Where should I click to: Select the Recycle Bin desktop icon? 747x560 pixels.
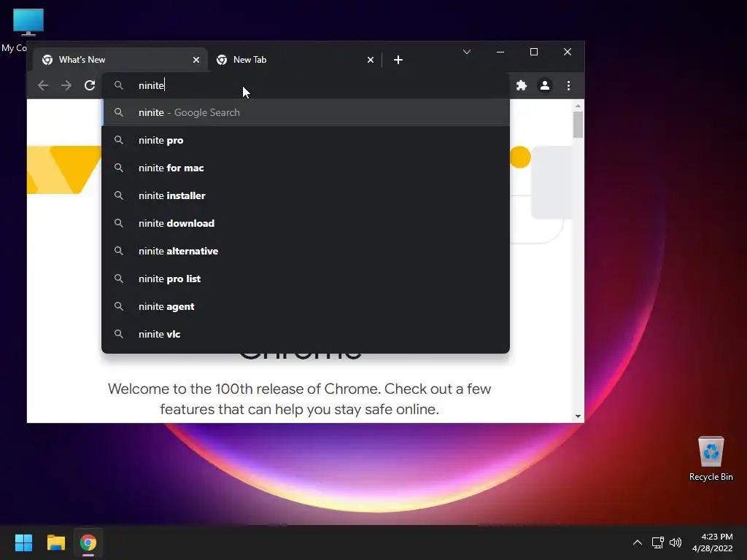click(711, 458)
